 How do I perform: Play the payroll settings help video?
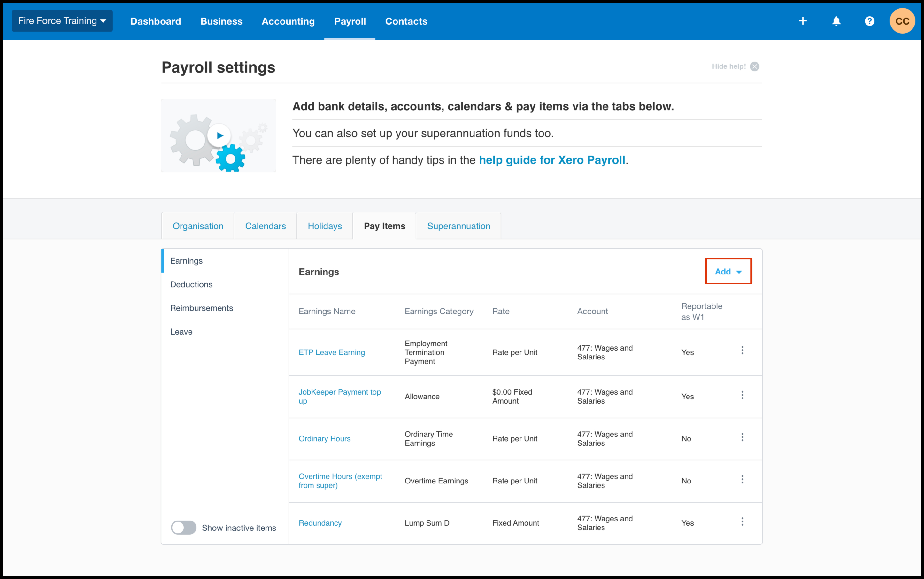(x=219, y=135)
